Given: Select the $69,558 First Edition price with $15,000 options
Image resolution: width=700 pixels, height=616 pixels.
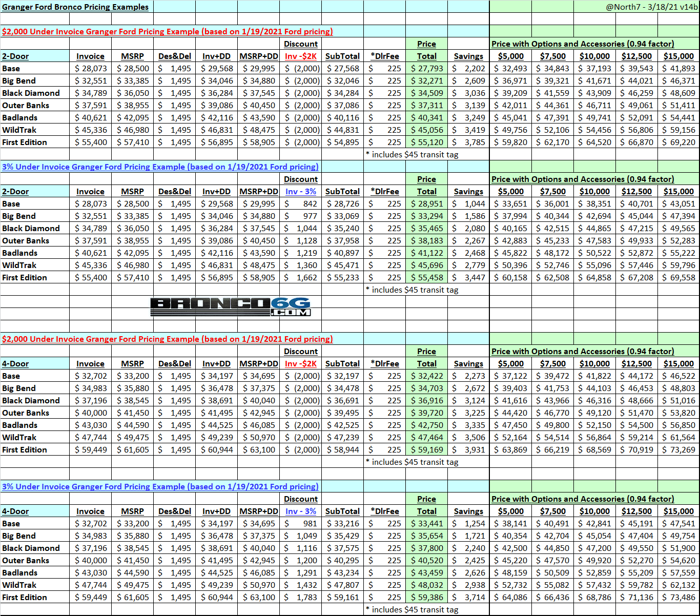Looking at the screenshot, I should pyautogui.click(x=678, y=277).
